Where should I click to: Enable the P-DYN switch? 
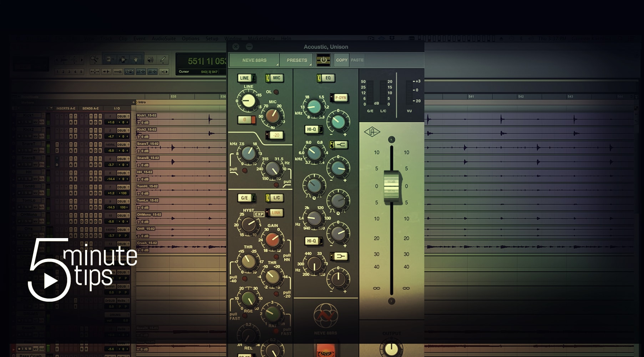click(x=339, y=98)
